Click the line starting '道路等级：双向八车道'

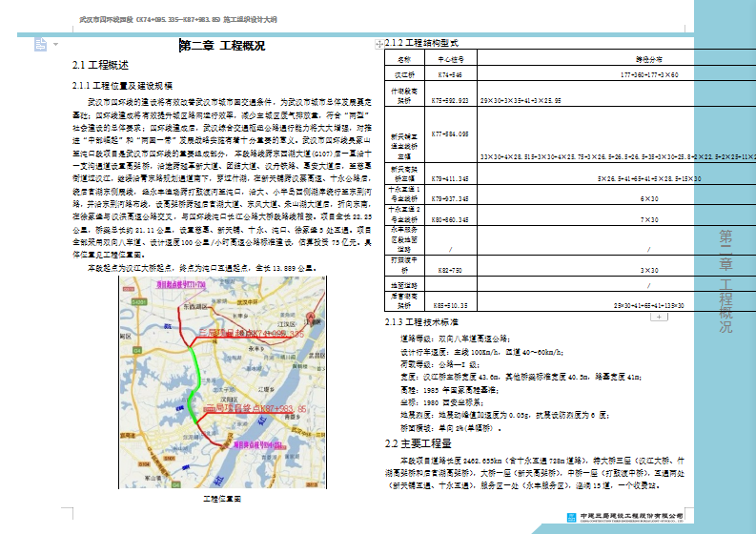pyautogui.click(x=455, y=339)
